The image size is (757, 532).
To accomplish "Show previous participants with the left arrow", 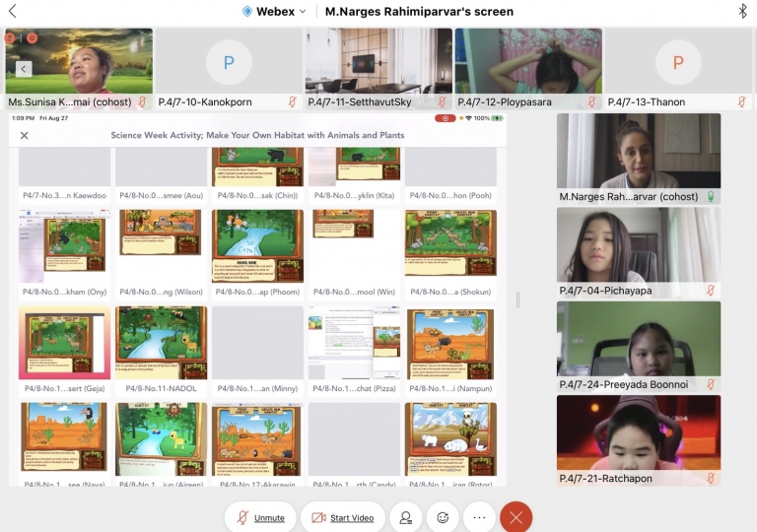I will pos(24,69).
